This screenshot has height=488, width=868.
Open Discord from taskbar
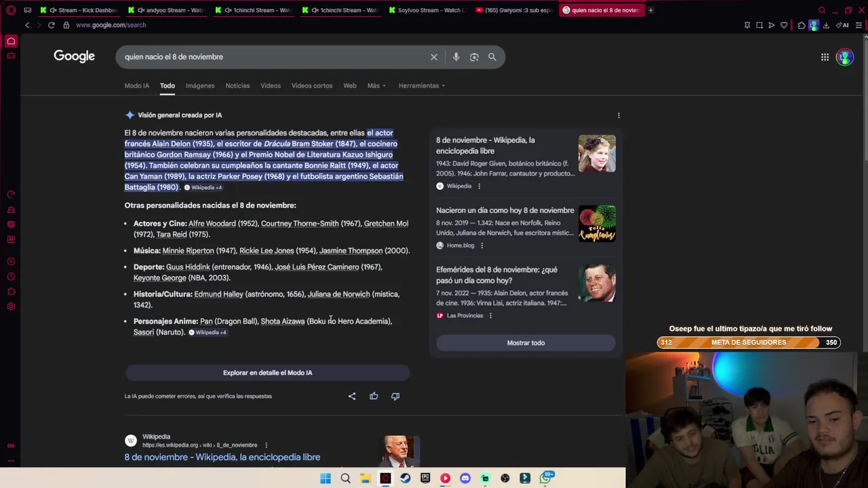(465, 479)
